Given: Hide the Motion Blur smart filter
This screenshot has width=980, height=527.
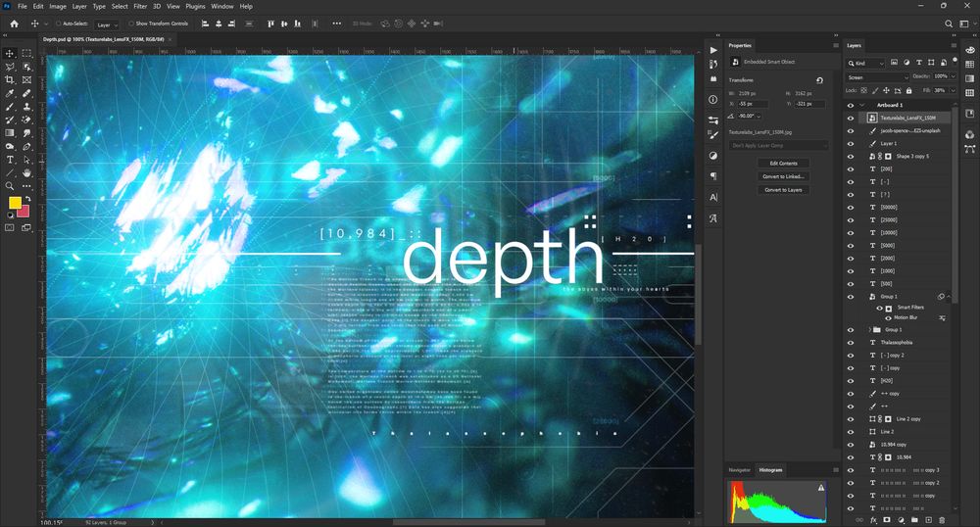Looking at the screenshot, I should click(888, 318).
